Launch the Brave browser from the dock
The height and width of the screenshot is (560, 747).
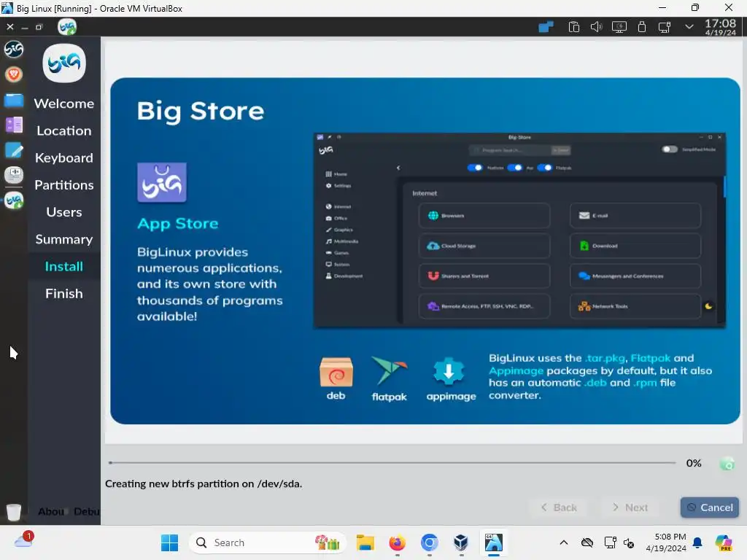point(14,74)
